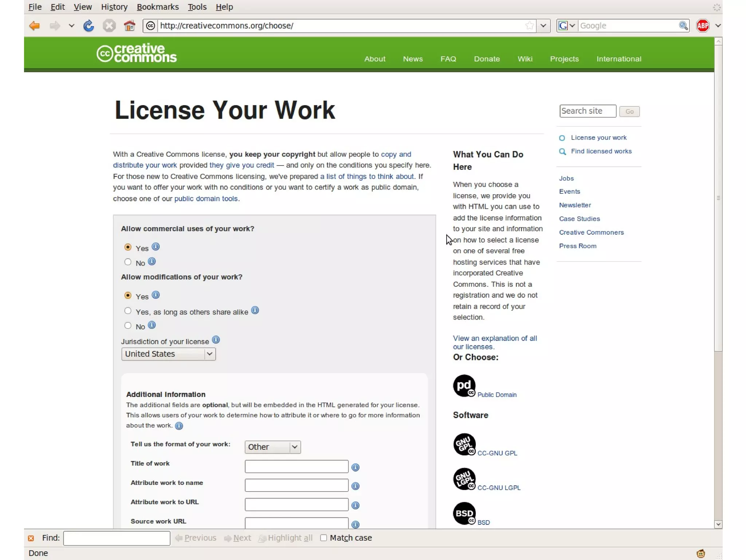
Task: Click the Reload page icon
Action: point(89,26)
